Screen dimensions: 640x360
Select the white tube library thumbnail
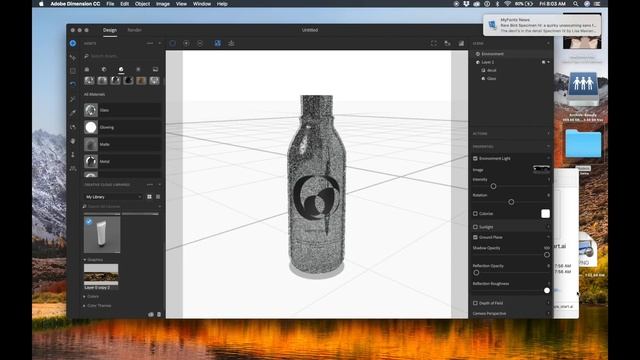click(102, 235)
